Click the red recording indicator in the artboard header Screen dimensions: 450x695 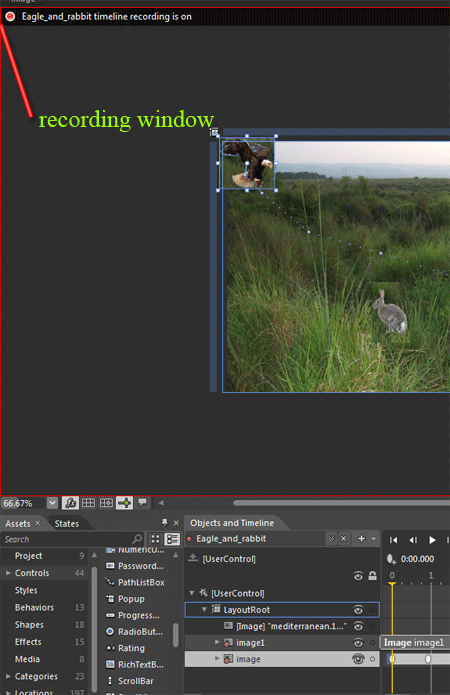point(10,17)
